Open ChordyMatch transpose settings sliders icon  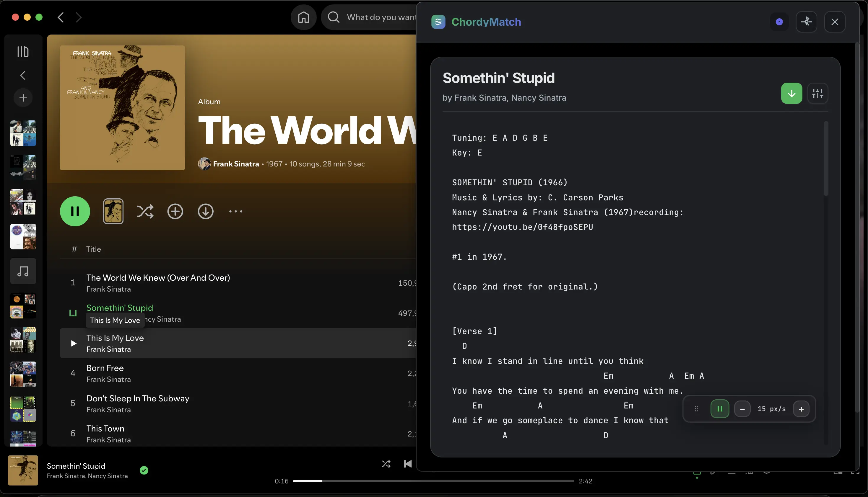pyautogui.click(x=818, y=93)
